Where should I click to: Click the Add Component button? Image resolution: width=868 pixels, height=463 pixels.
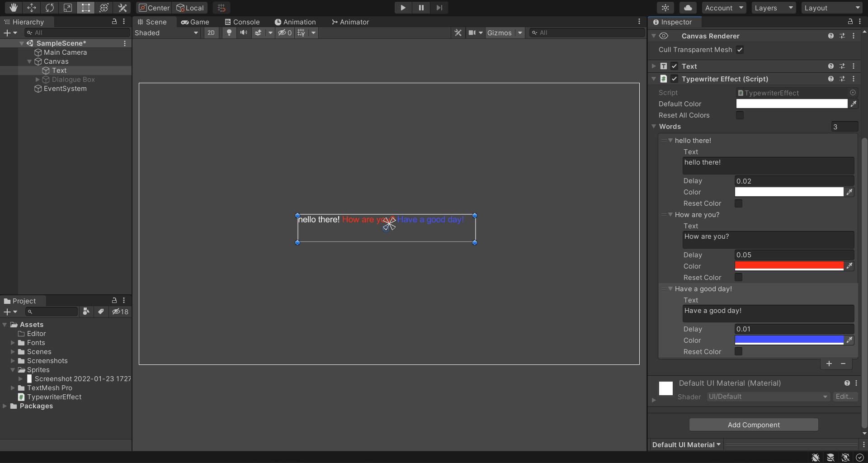pyautogui.click(x=754, y=425)
